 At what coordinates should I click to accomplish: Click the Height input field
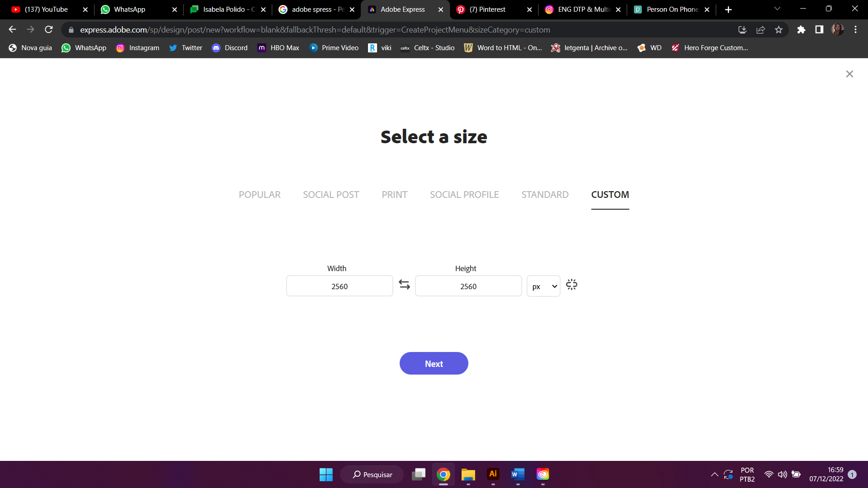pos(468,286)
